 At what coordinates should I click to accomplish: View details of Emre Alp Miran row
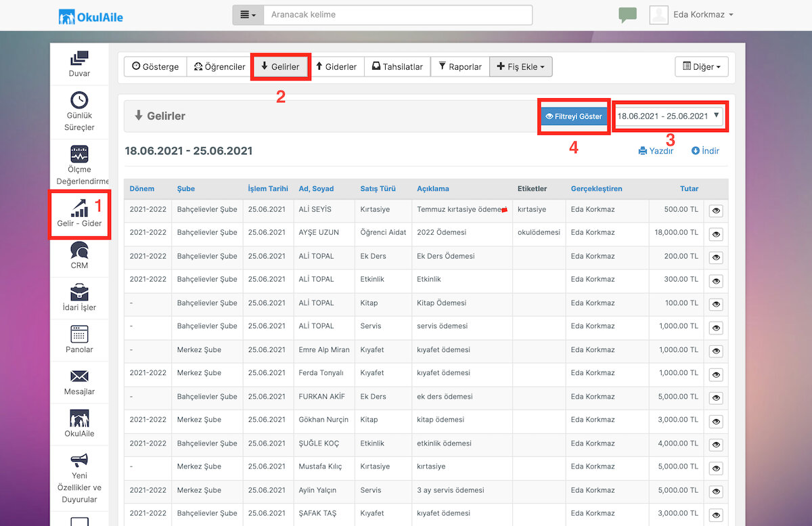(x=716, y=351)
